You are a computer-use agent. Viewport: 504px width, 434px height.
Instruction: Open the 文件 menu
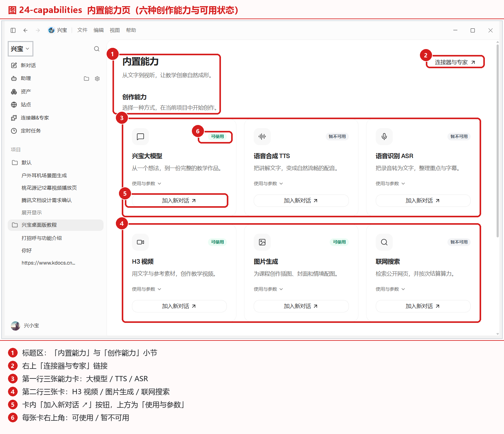pyautogui.click(x=82, y=30)
